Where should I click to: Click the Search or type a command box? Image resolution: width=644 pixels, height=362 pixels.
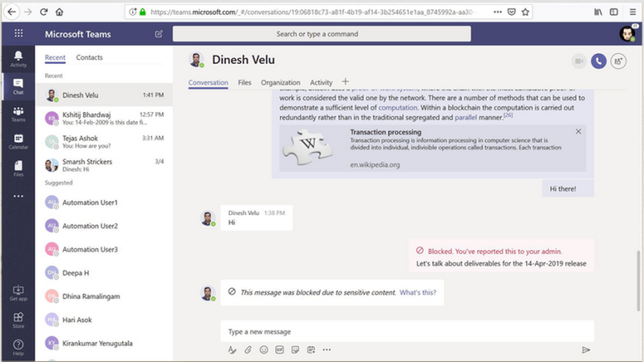(x=322, y=34)
